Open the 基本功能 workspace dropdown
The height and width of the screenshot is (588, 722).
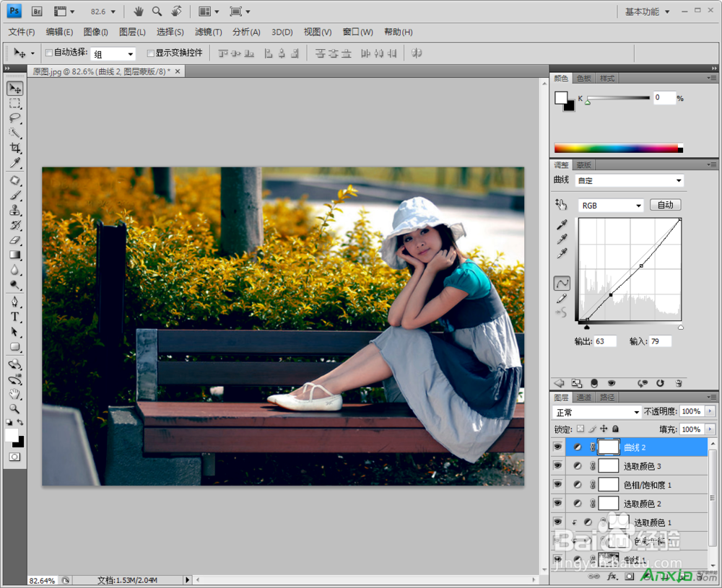(x=648, y=12)
